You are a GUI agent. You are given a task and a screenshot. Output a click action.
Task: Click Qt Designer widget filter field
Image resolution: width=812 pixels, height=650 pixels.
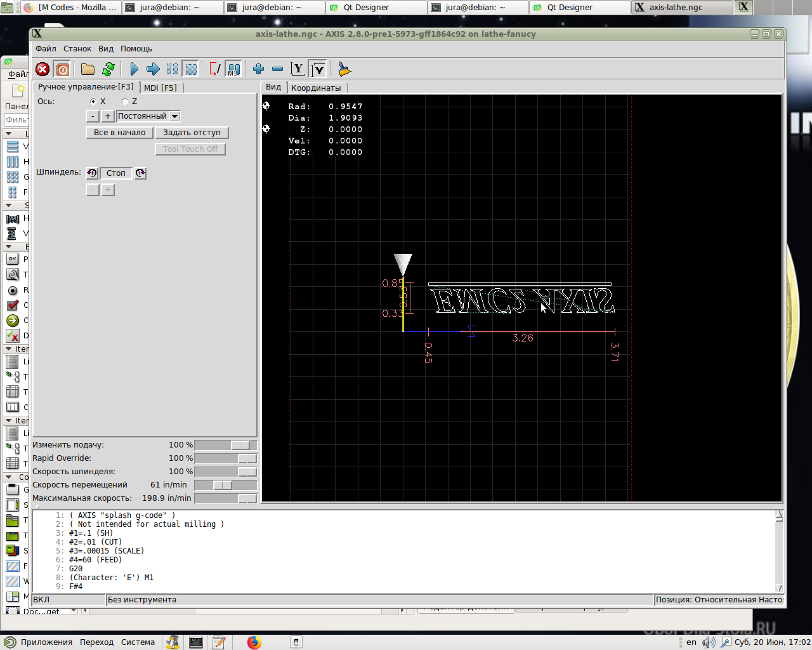point(17,120)
